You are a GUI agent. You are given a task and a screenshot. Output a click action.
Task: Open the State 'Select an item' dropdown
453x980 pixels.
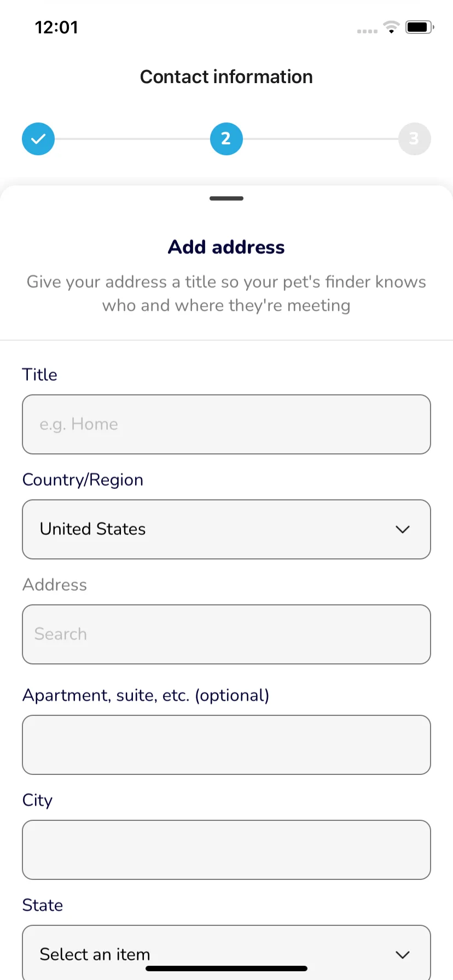click(226, 952)
